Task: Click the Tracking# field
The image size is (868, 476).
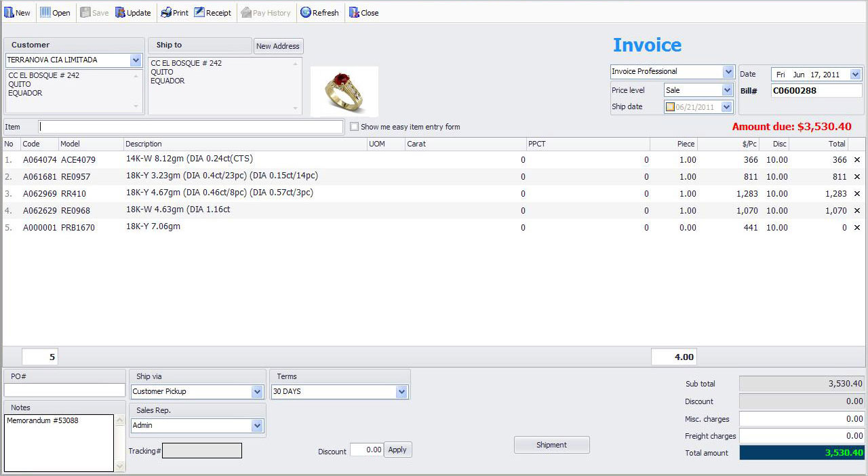Action: pyautogui.click(x=202, y=450)
